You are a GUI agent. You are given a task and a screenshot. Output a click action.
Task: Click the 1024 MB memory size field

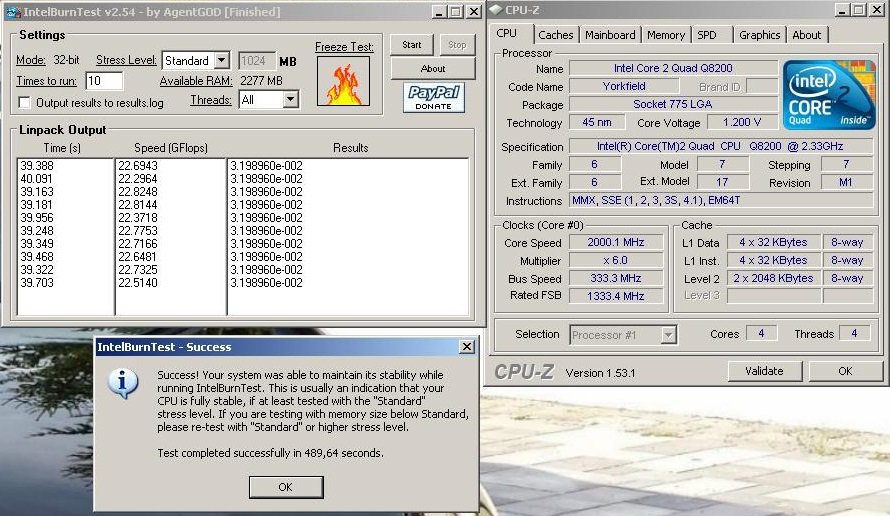pos(257,61)
